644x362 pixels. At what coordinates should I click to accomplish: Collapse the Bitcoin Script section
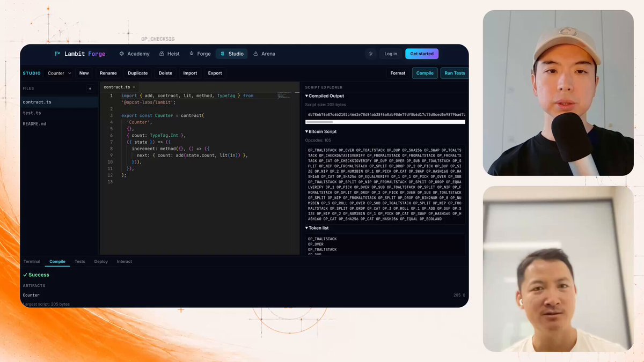pos(307,131)
